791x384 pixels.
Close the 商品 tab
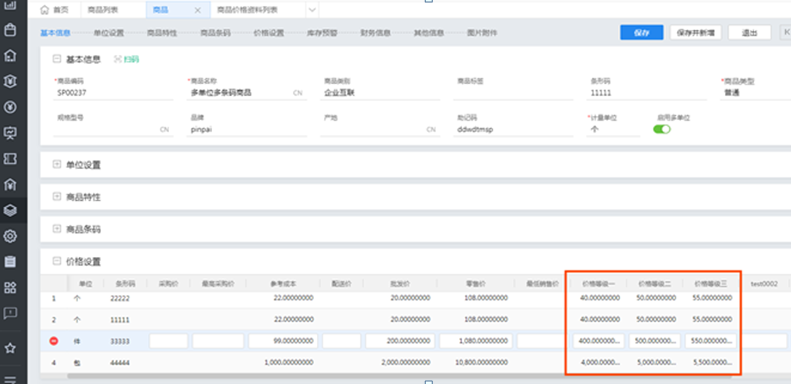(197, 10)
